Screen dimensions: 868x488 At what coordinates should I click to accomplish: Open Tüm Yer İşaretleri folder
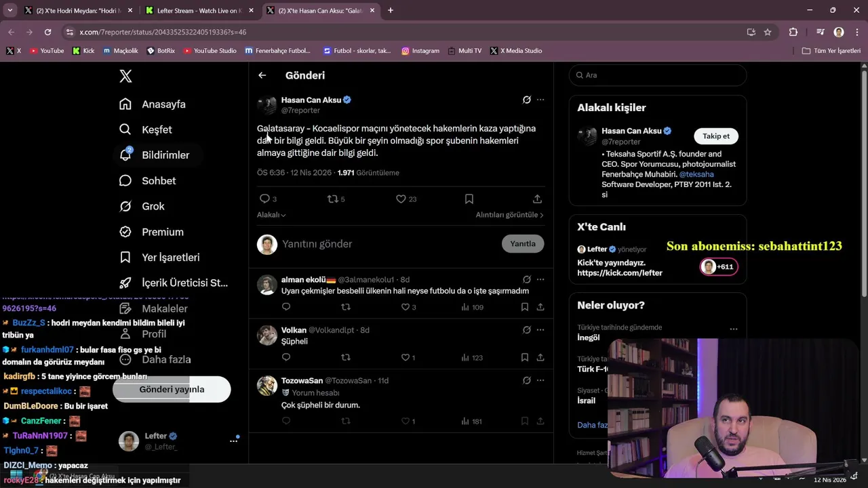pos(831,51)
